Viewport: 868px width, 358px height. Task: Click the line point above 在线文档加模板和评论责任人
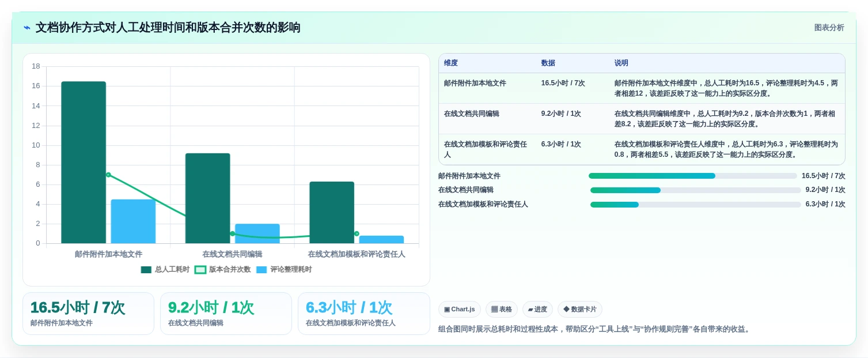pyautogui.click(x=357, y=233)
